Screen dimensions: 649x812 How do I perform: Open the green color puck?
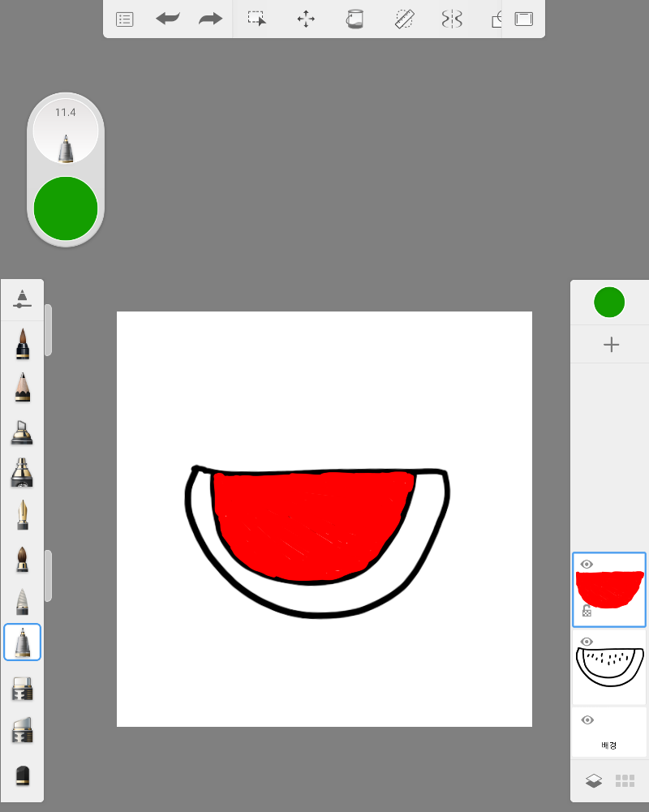pyautogui.click(x=66, y=208)
